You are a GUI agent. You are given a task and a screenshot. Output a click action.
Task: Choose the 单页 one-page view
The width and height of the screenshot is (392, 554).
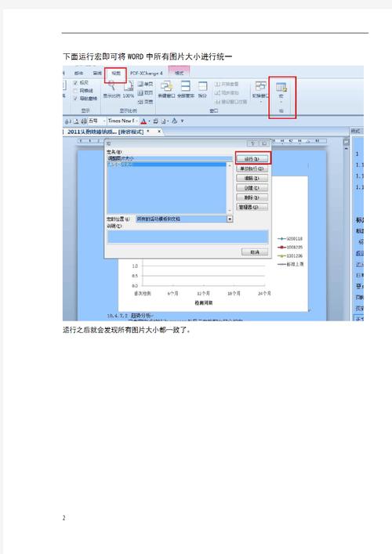[145, 84]
